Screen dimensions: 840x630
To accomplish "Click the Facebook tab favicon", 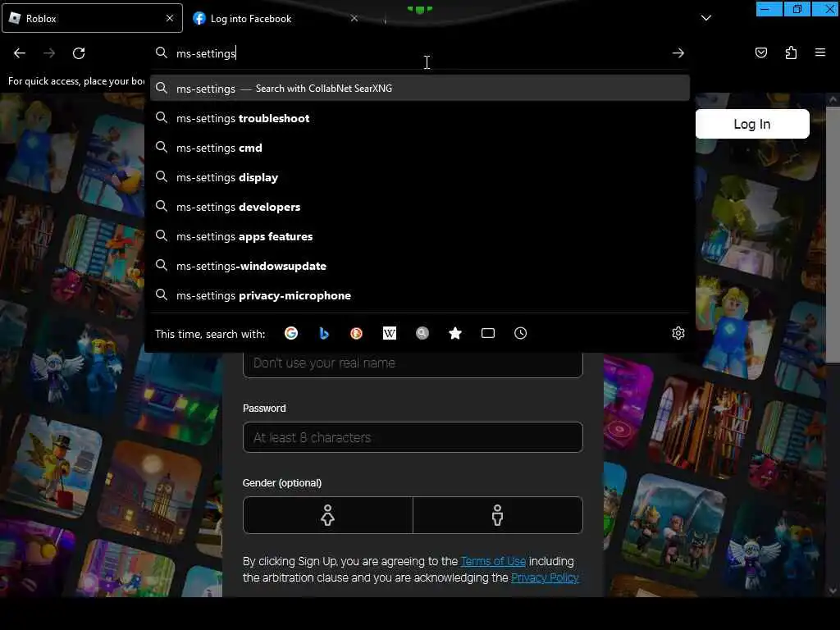I will coord(199,18).
